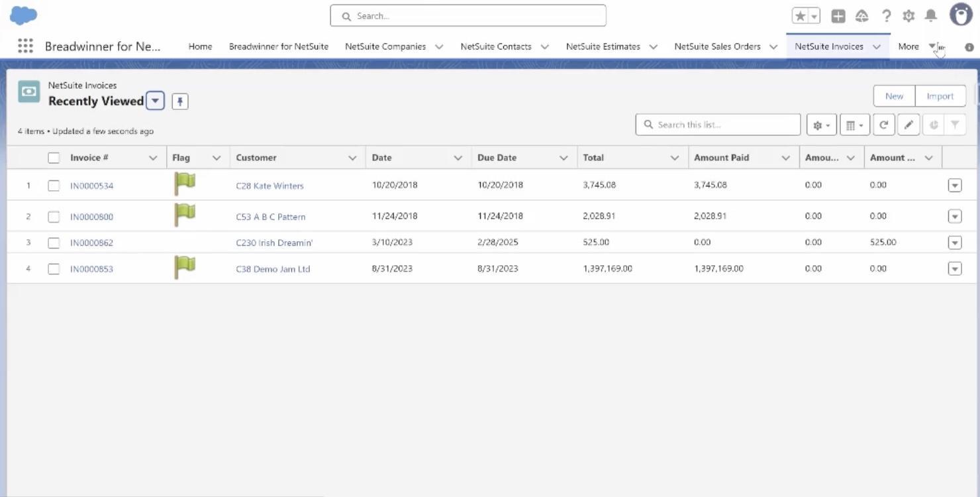Click the global Add plus icon
The height and width of the screenshot is (497, 980).
click(x=837, y=15)
